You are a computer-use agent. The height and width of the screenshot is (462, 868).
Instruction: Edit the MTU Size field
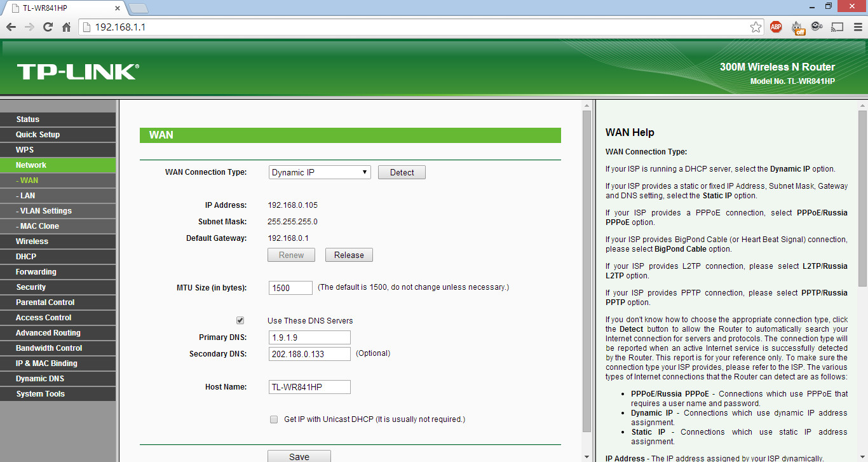click(290, 288)
